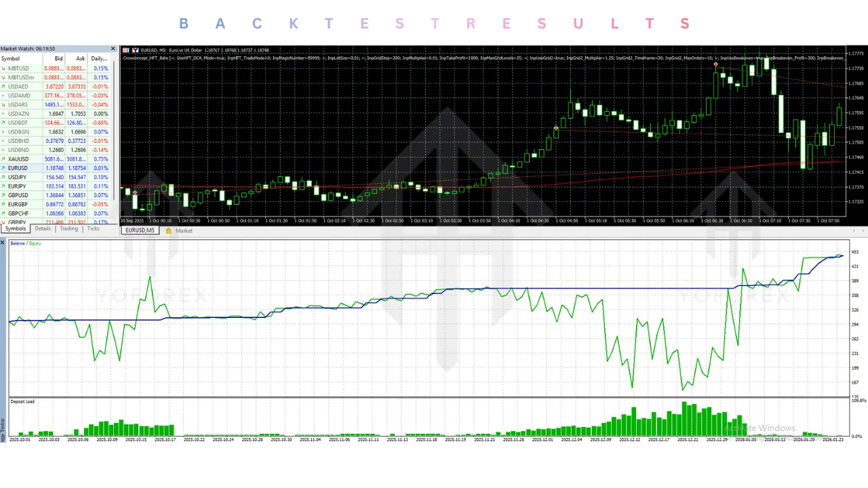The height and width of the screenshot is (488, 868).
Task: Click the 2025.12.22 date on tester axis
Action: coord(688,440)
